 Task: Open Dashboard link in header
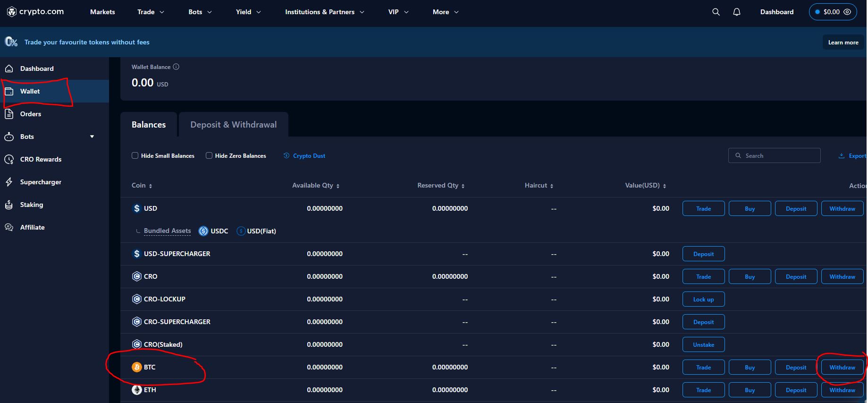pyautogui.click(x=777, y=12)
